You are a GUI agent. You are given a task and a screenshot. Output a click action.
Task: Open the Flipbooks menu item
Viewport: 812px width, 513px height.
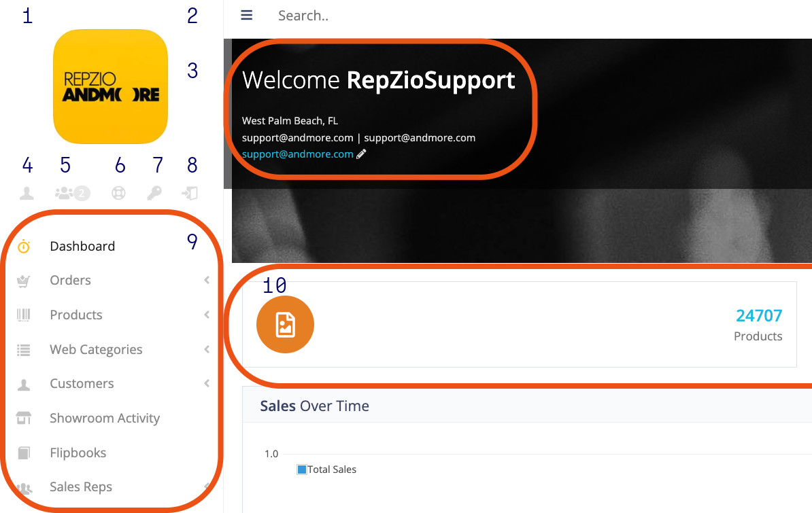[78, 453]
